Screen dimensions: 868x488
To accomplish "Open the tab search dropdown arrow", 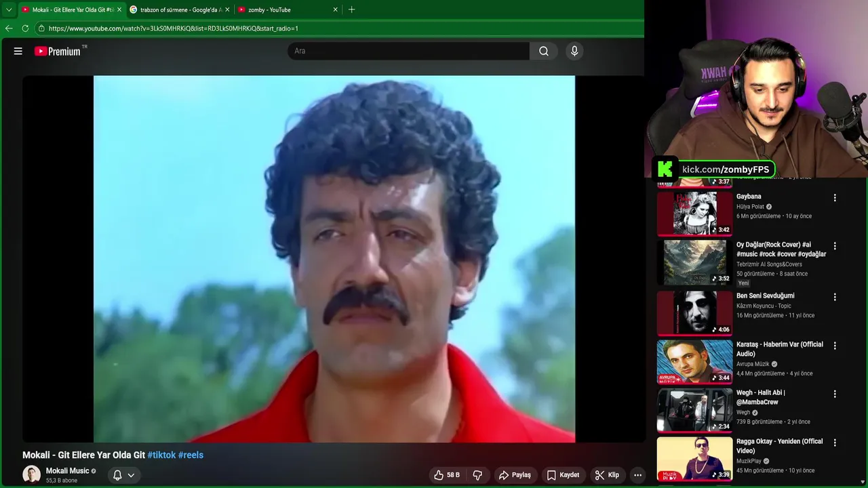I will (x=9, y=9).
